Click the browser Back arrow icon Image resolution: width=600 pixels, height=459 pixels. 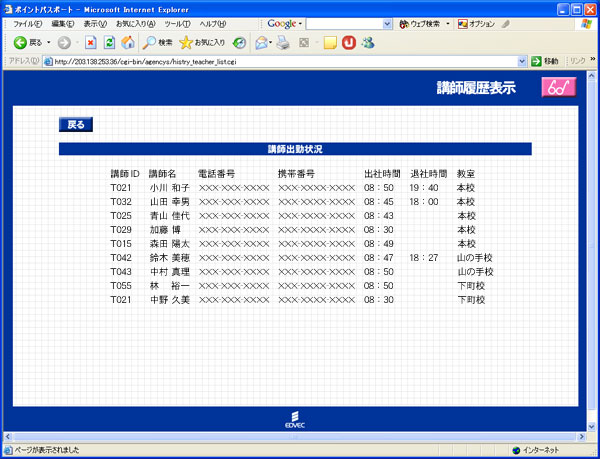coord(19,43)
